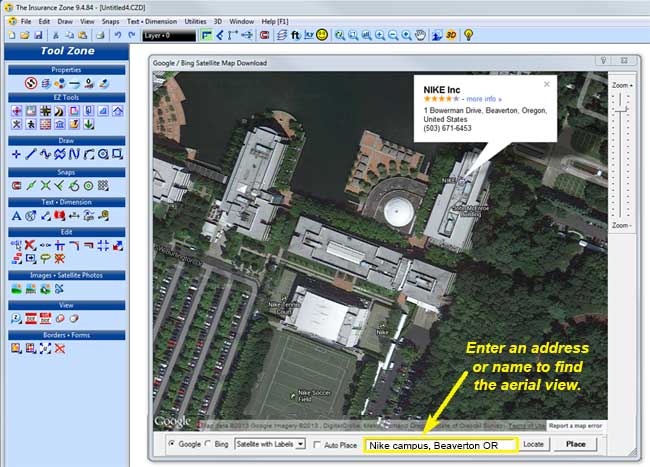The image size is (650, 467).
Task: Click the lightbulb tips icon in toolbar
Action: point(468,35)
